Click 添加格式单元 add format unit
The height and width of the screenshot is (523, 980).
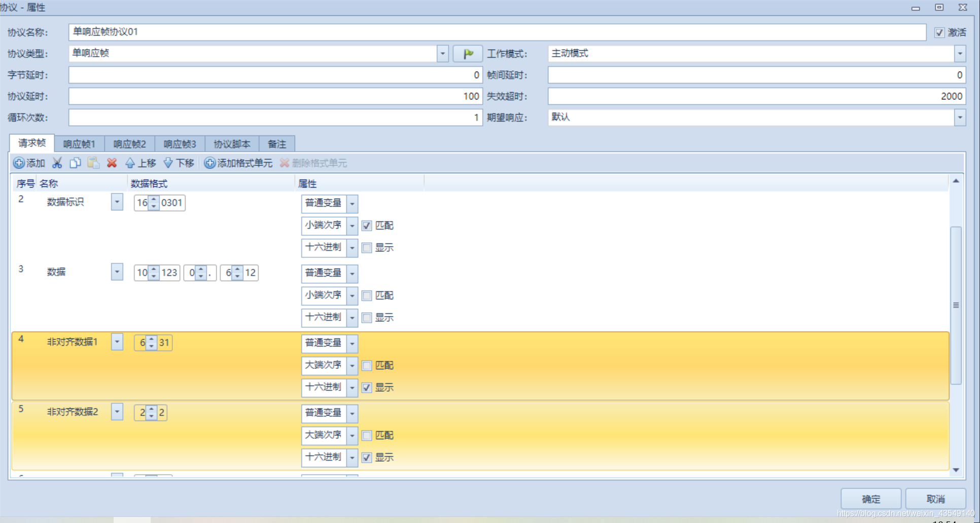(x=238, y=163)
